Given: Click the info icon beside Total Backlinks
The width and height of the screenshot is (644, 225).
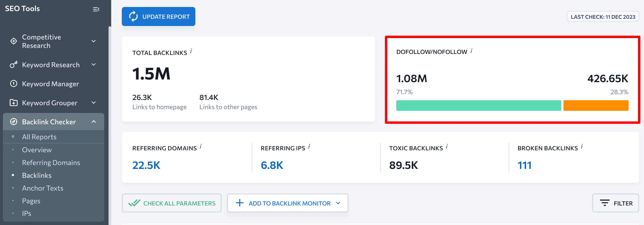Looking at the screenshot, I should pyautogui.click(x=192, y=51).
